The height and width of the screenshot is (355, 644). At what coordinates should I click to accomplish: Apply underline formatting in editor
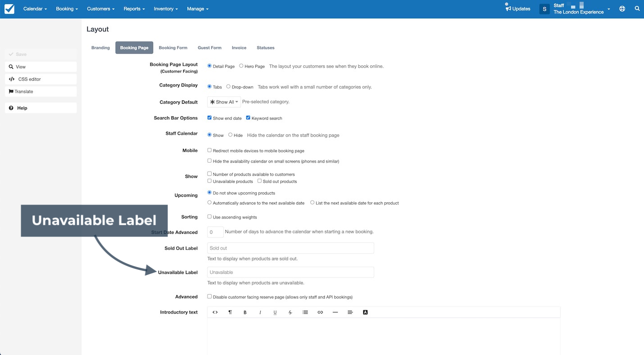[x=275, y=312]
